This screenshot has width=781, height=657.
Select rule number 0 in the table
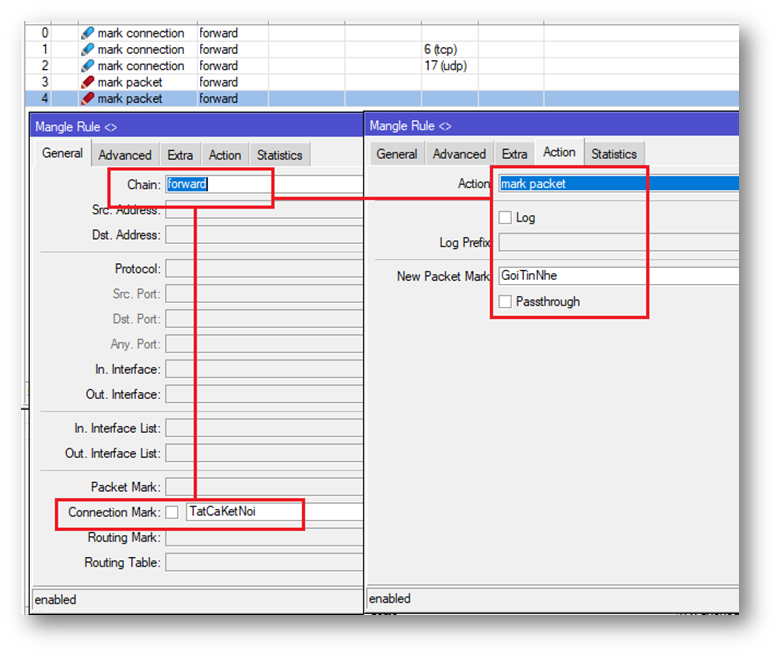tap(45, 33)
